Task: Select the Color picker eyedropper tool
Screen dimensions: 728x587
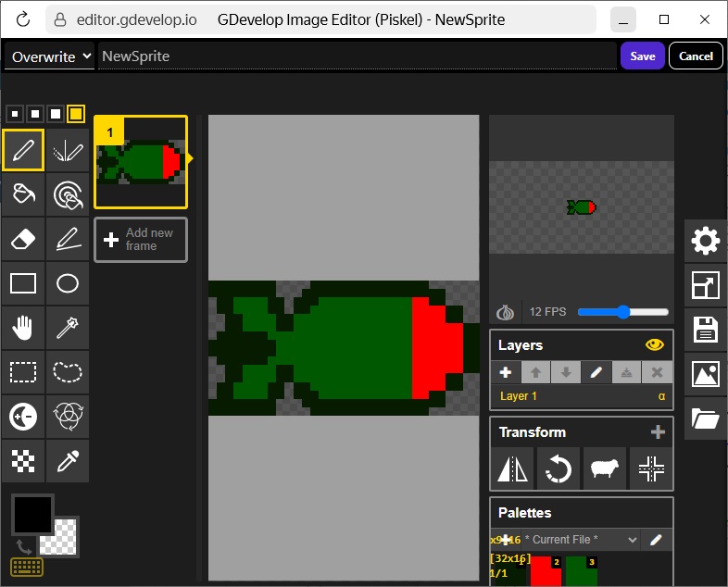Action: click(68, 461)
